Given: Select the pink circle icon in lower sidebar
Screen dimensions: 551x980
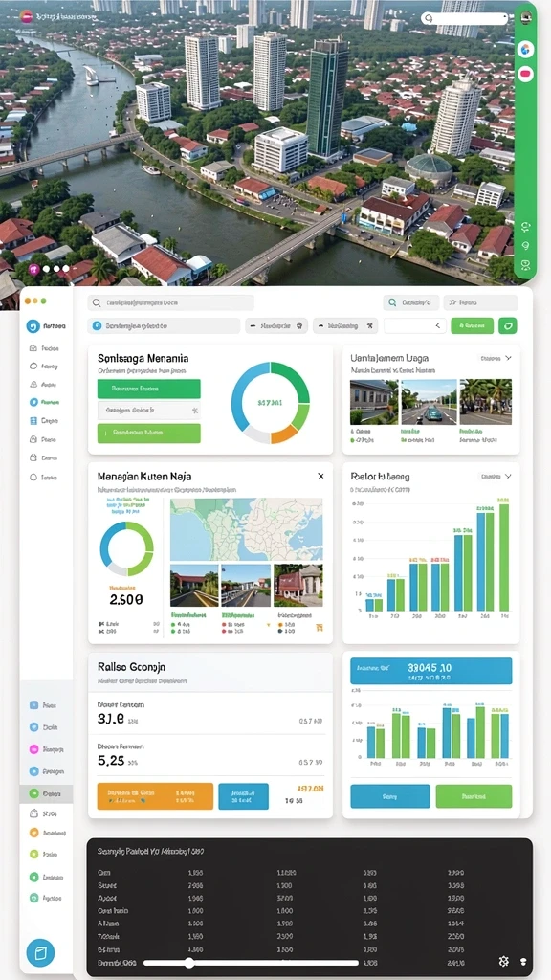Looking at the screenshot, I should pyautogui.click(x=33, y=748).
